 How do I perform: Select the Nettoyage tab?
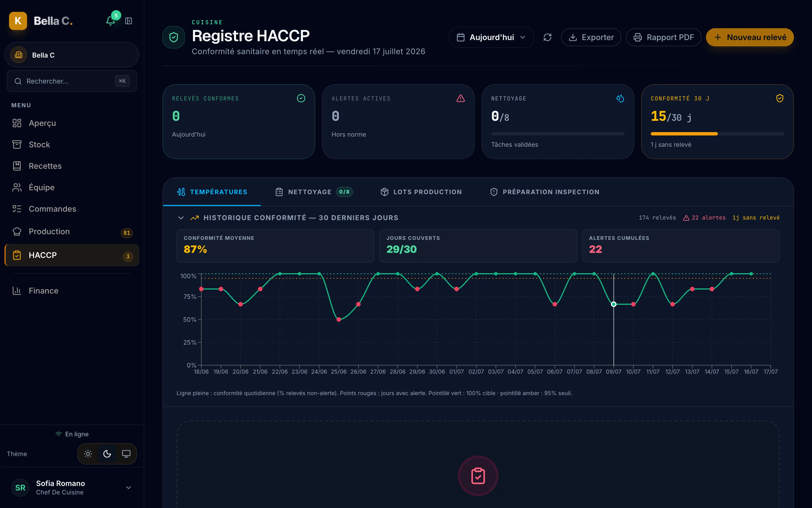coord(314,192)
